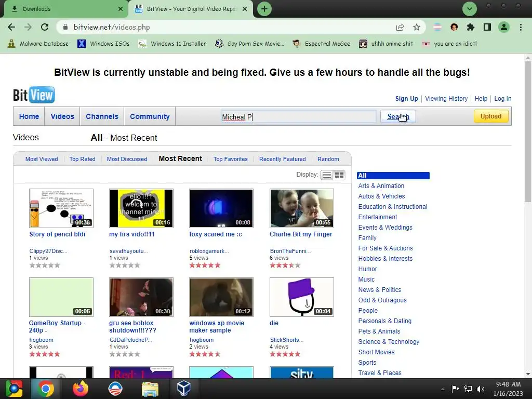
Task: Open the Channels navigation tab
Action: click(102, 116)
